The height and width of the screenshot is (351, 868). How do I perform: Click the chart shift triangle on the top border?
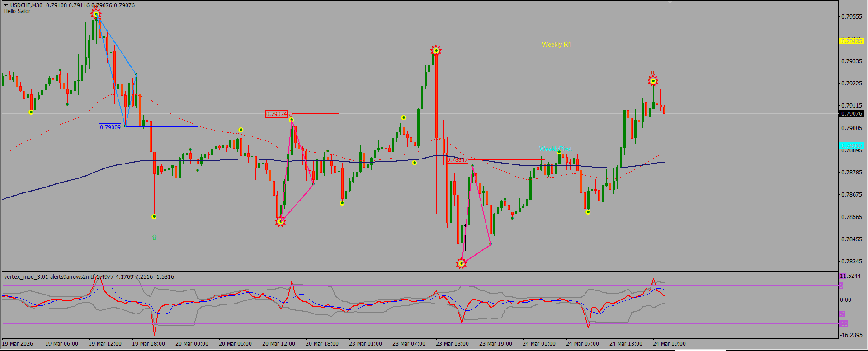click(x=670, y=3)
